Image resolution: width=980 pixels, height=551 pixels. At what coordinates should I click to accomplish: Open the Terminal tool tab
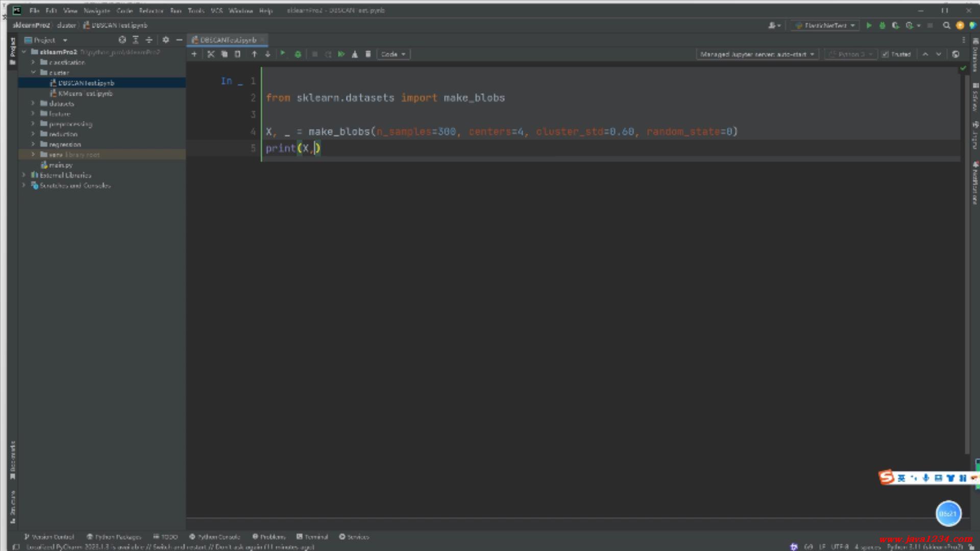(x=312, y=537)
